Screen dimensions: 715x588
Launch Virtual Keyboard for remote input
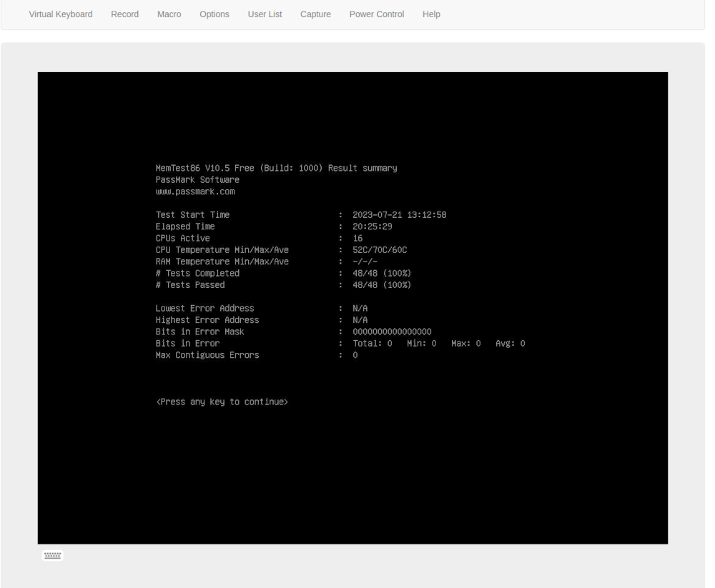pyautogui.click(x=60, y=14)
